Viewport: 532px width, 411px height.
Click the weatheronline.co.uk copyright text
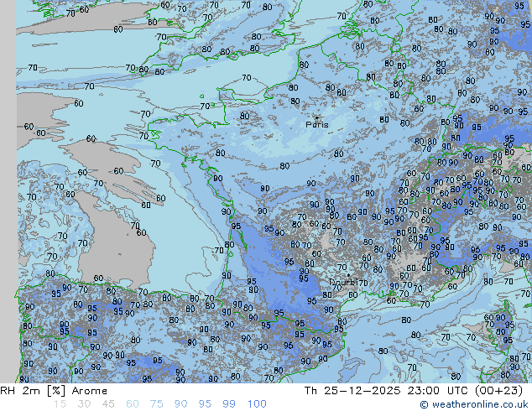(x=474, y=404)
